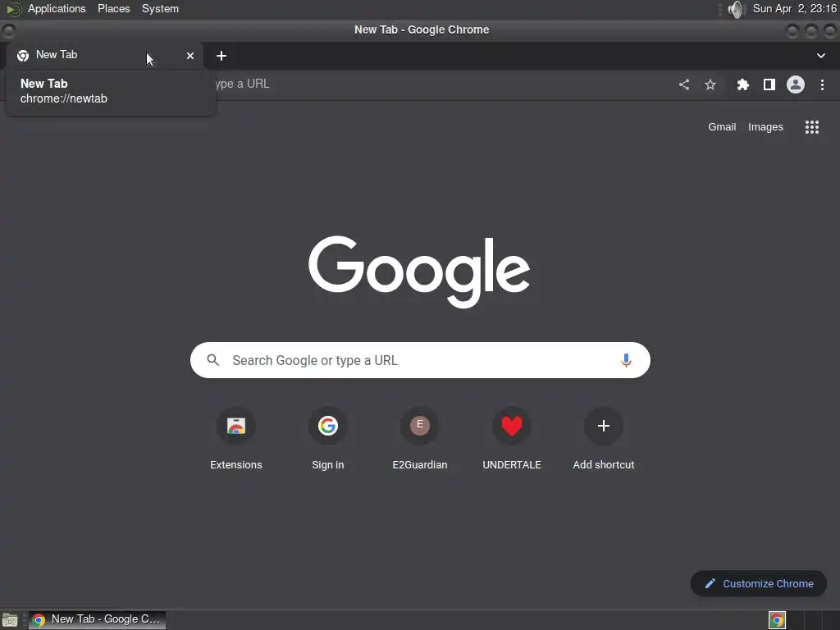Click the magnifier icon in search box
Screen dimensions: 840x630
(212, 360)
